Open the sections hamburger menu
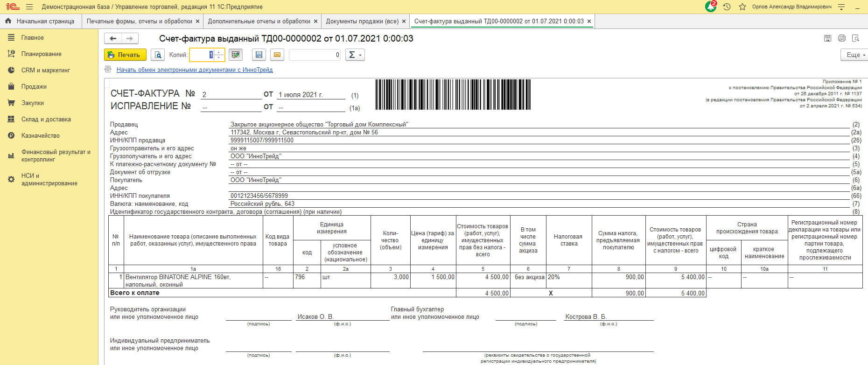This screenshot has width=868, height=365. 29,7
